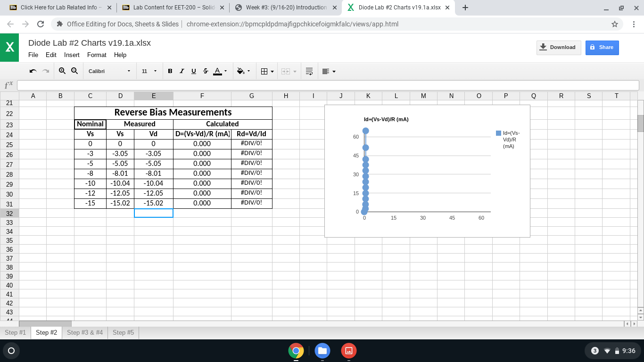Click into the formula bar

pyautogui.click(x=328, y=85)
